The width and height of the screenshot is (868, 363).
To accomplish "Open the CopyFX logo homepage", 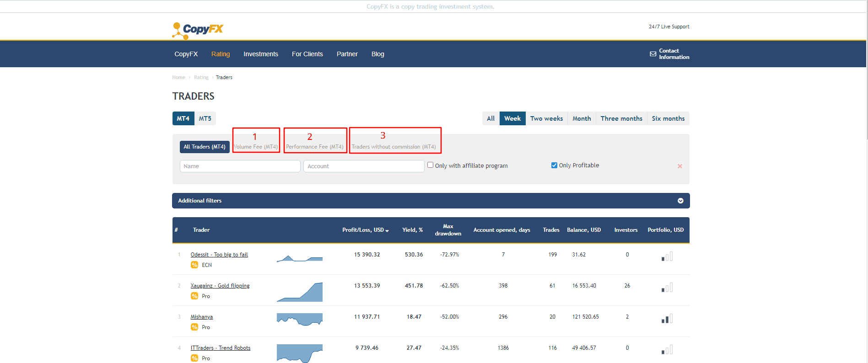I will [x=198, y=30].
